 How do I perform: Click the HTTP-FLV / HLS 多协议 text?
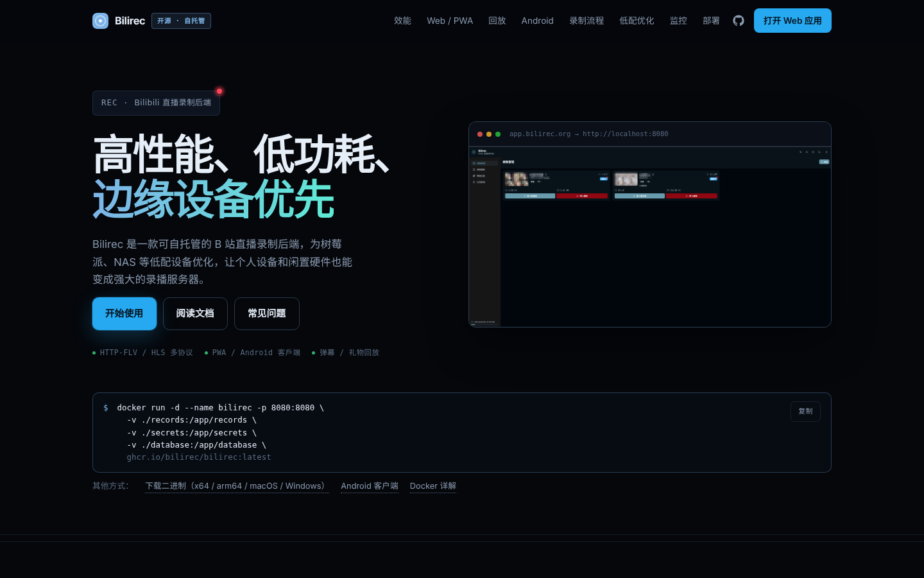point(146,353)
